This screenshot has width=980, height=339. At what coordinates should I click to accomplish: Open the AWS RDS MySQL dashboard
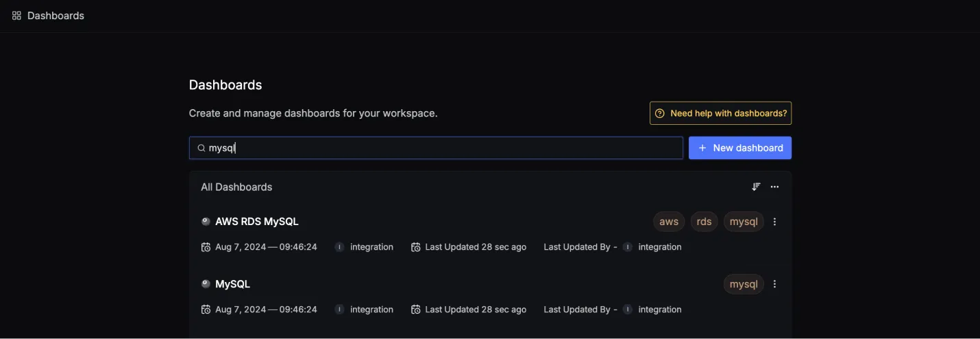coord(257,222)
